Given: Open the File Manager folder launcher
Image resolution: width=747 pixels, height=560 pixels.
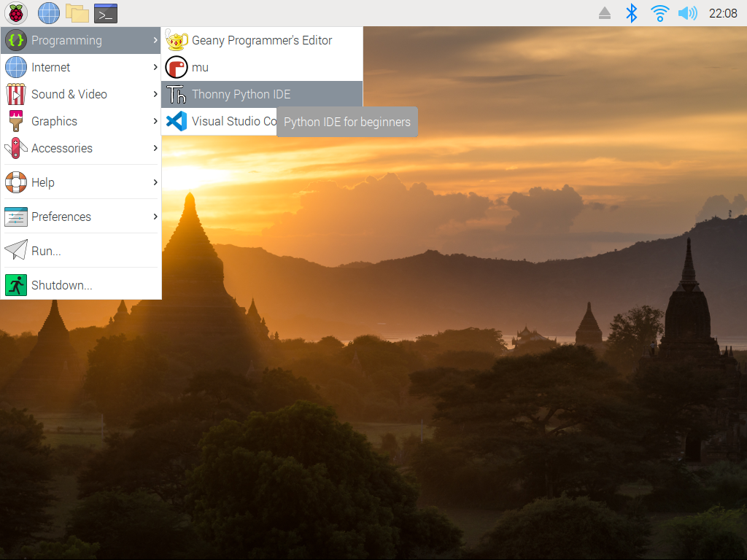Looking at the screenshot, I should click(x=77, y=13).
